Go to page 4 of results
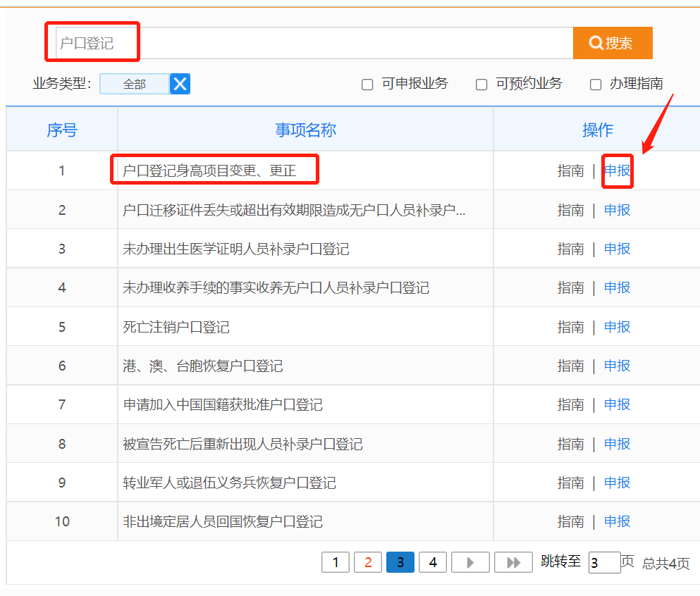 point(433,562)
